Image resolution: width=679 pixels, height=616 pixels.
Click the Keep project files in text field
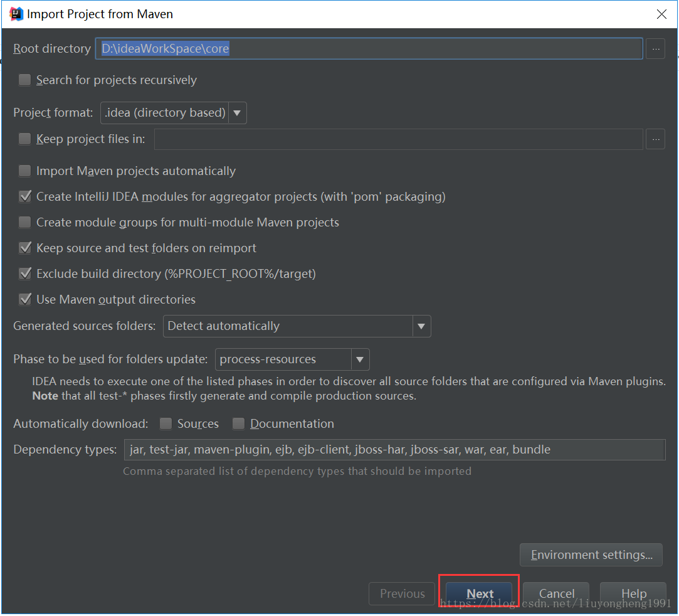pyautogui.click(x=398, y=139)
